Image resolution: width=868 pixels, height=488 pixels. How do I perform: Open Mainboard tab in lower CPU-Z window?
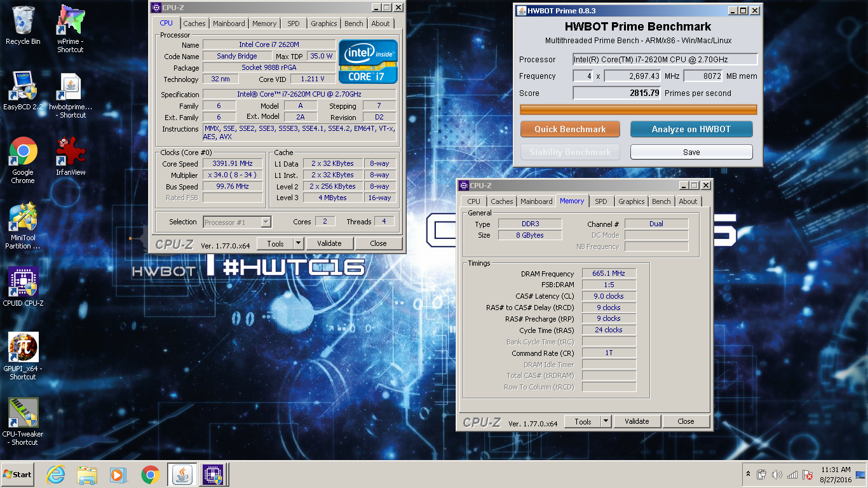536,201
